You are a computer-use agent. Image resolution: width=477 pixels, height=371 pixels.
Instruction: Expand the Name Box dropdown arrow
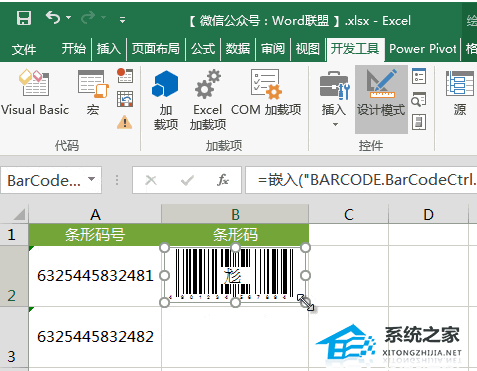(91, 179)
